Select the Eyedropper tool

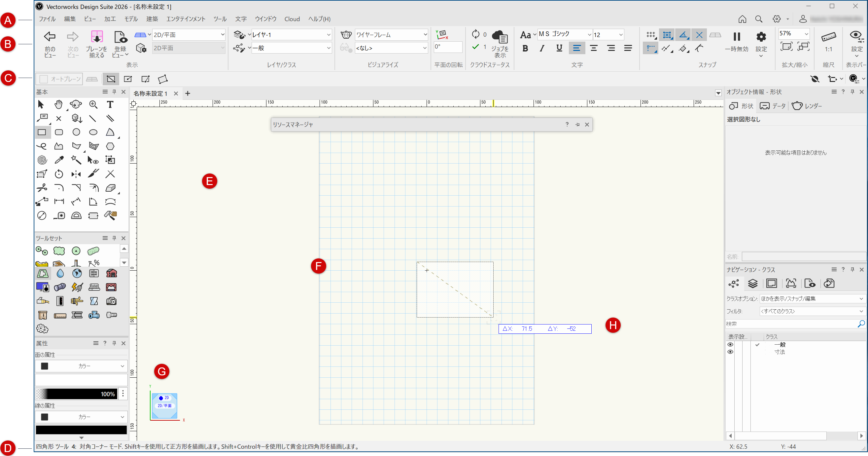(x=59, y=160)
